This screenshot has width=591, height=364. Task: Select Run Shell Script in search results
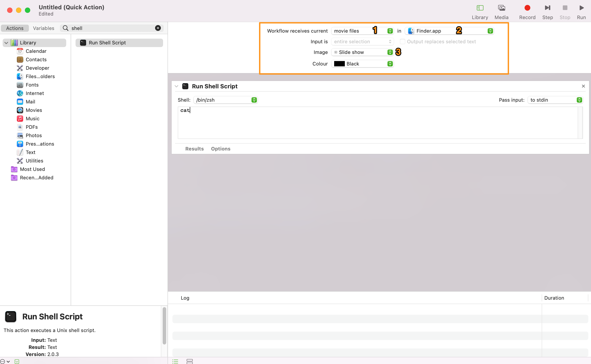119,43
